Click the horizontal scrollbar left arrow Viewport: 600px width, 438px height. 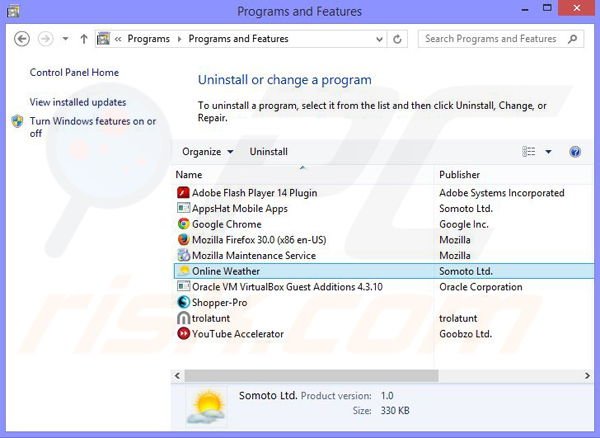178,376
